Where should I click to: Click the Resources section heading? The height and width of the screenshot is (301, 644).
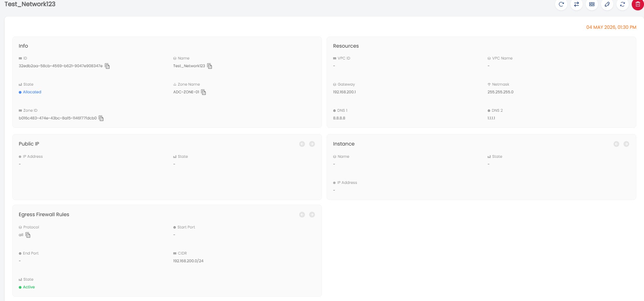pos(346,46)
